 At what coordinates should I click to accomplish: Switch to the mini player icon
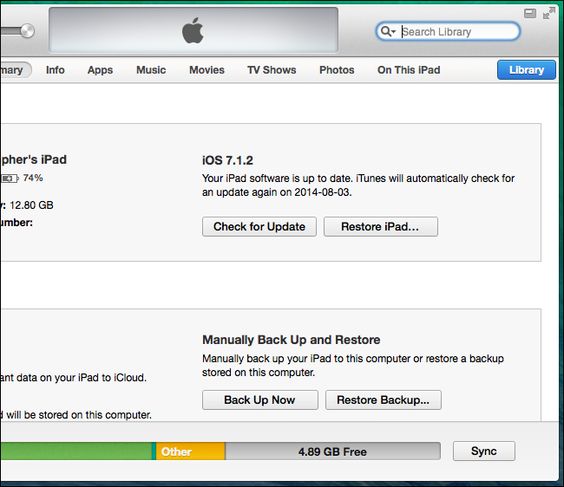click(x=530, y=14)
